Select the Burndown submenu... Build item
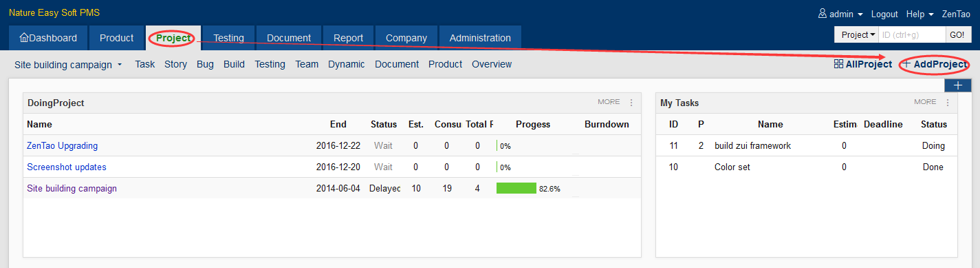 point(234,64)
